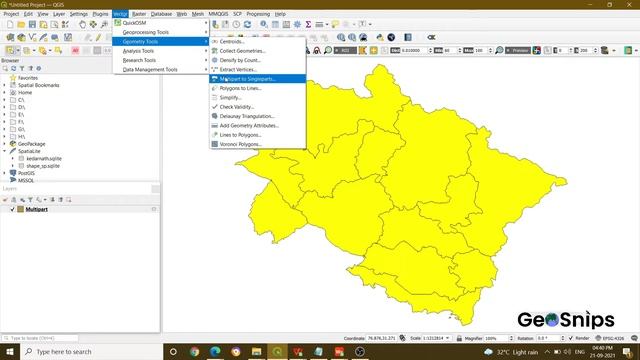Image resolution: width=640 pixels, height=360 pixels.
Task: Select shape_sp.sqlite in Browser tree
Action: click(43, 166)
